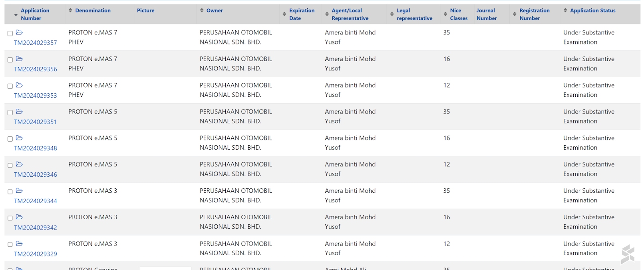The width and height of the screenshot is (644, 270).
Task: Open folder icon for application TM2024029357
Action: point(19,32)
